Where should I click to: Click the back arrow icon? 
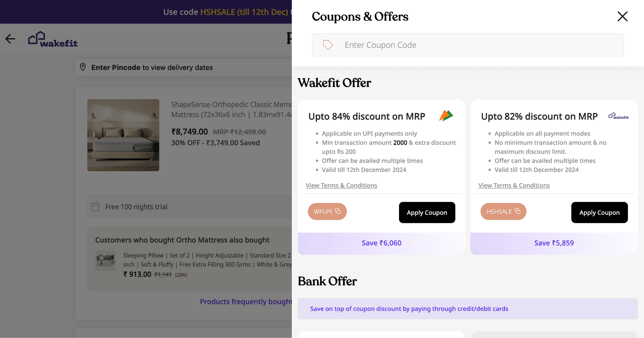[10, 39]
